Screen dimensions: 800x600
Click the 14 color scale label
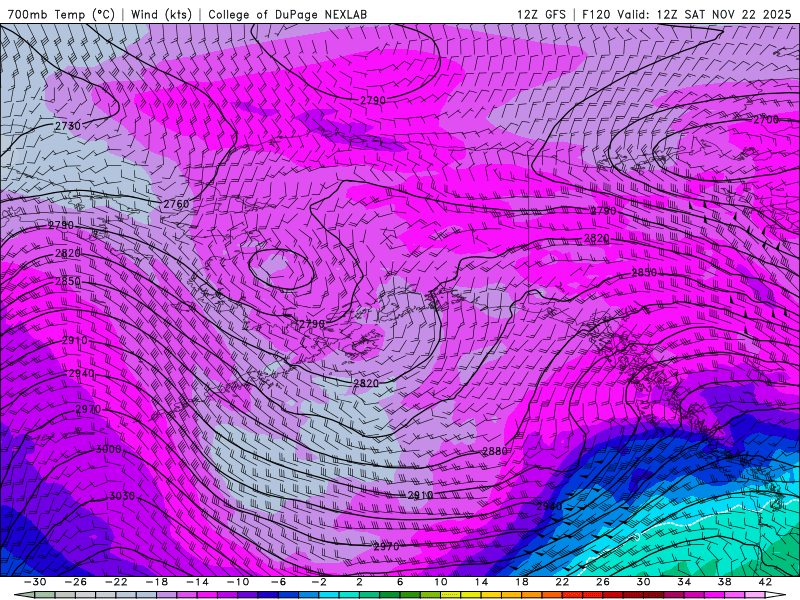[x=481, y=582]
